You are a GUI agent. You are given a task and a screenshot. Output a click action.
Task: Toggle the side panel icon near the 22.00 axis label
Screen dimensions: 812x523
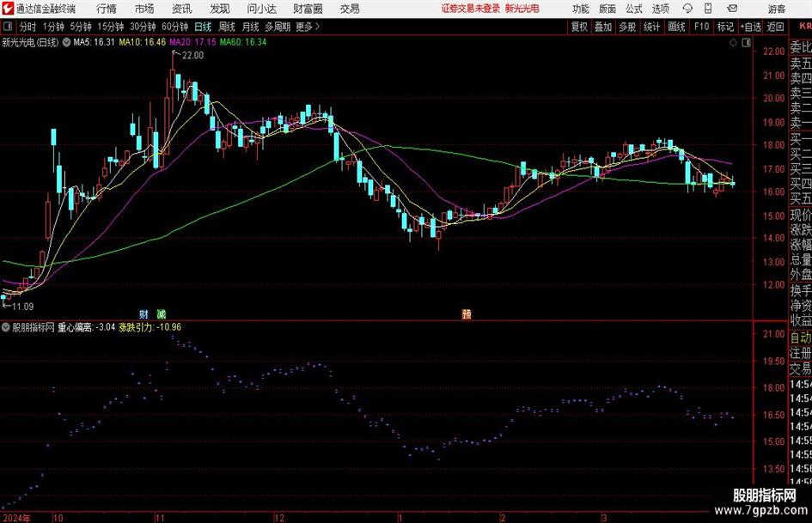(746, 43)
